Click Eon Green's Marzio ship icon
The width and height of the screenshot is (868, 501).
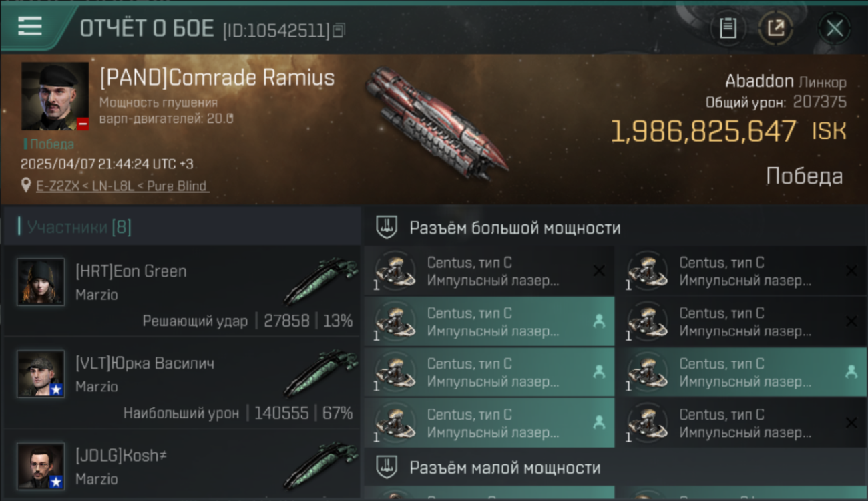(320, 281)
